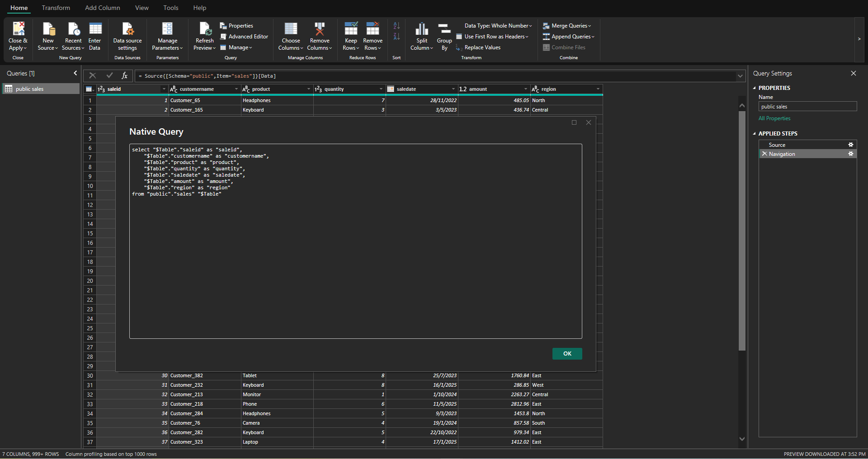Collapse the Queries pane

(75, 73)
